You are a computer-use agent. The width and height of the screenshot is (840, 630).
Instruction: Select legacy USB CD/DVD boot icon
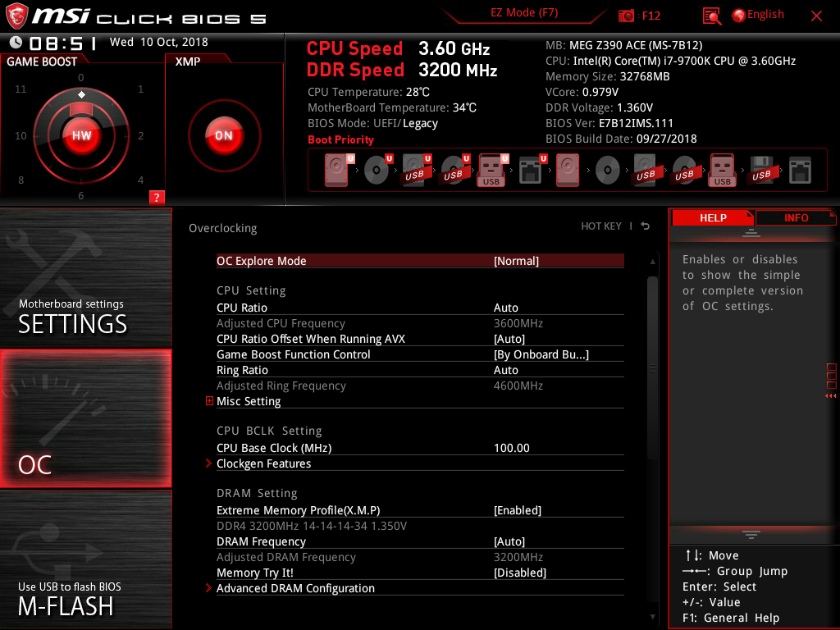click(x=684, y=170)
